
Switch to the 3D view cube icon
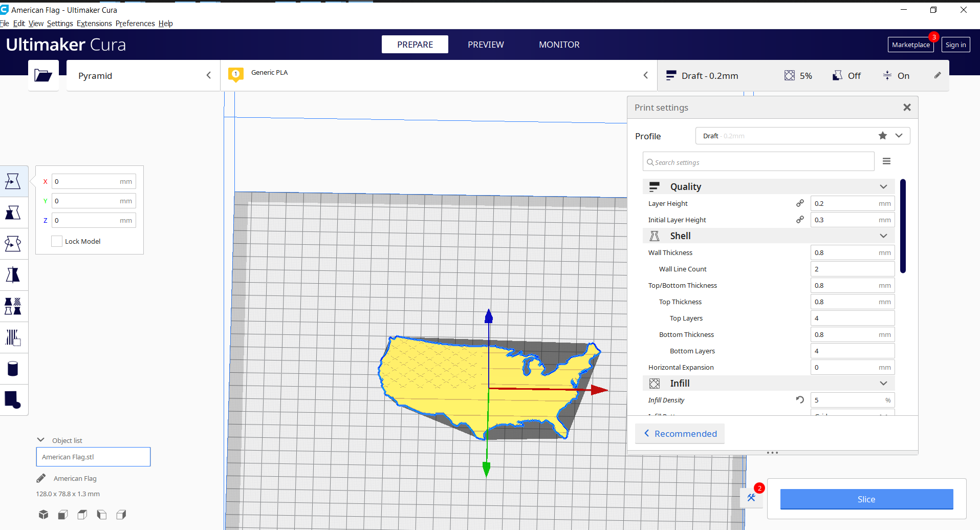(43, 515)
